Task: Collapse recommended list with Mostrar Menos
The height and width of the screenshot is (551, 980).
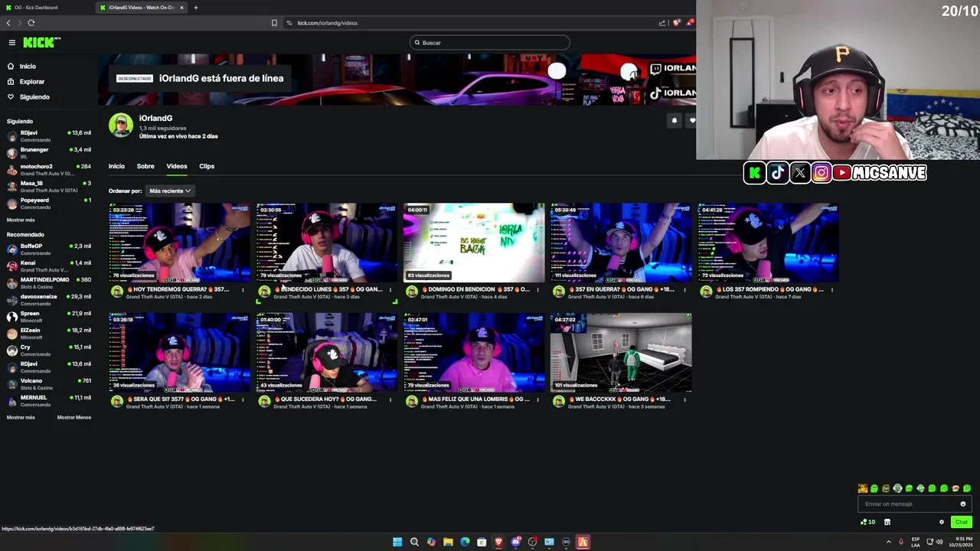Action: 73,417
